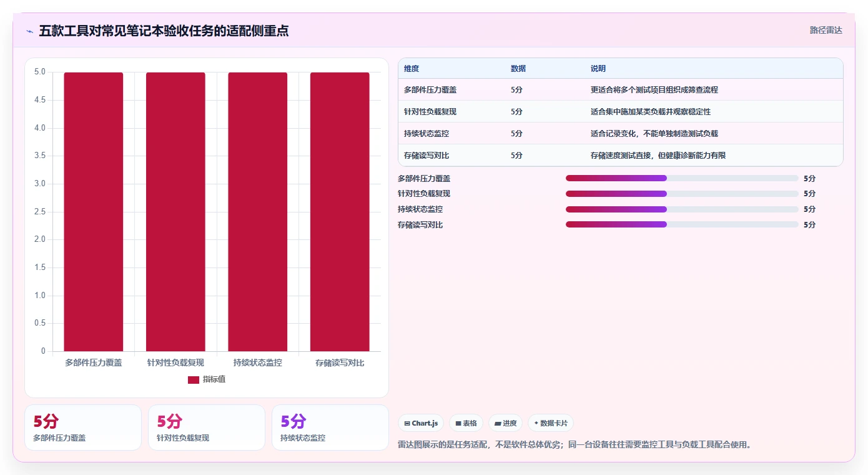Click the 2.5 y-axis tick label
868x475 pixels.
[x=40, y=212]
